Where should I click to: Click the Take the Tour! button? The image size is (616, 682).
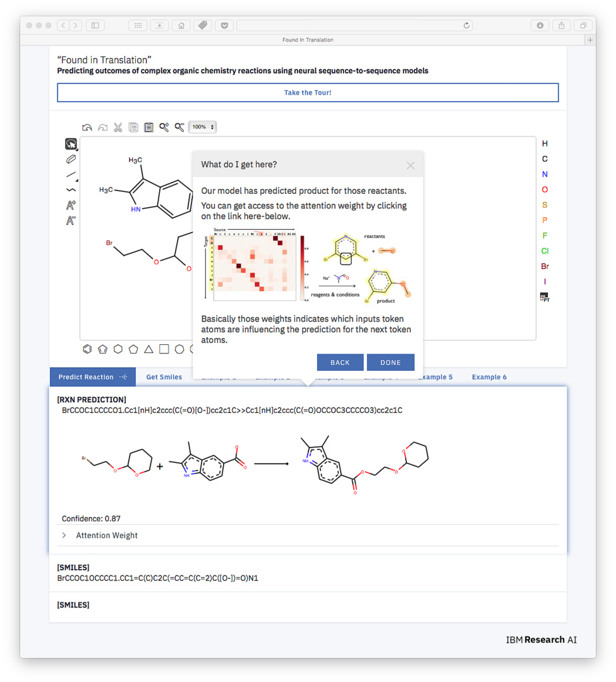click(x=308, y=93)
